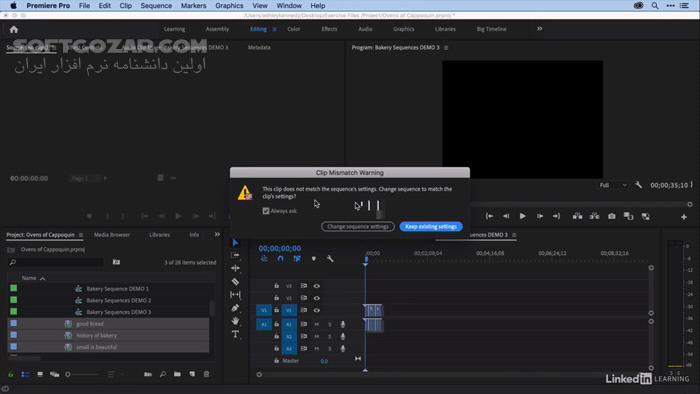Click timeline zoom scroll bar handle
Image resolution: width=700 pixels, height=394 pixels.
click(259, 374)
